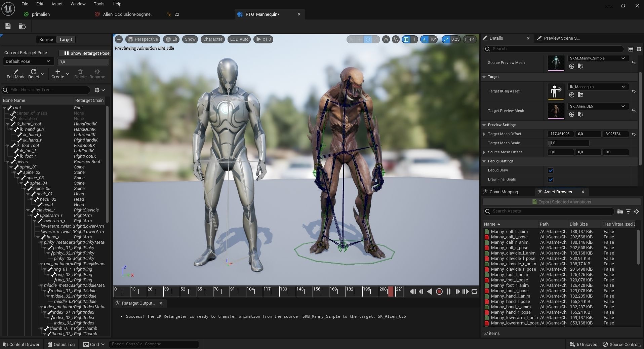Click the Edit Mode pencil button
Viewport: 644px width, 349px height.
[16, 74]
